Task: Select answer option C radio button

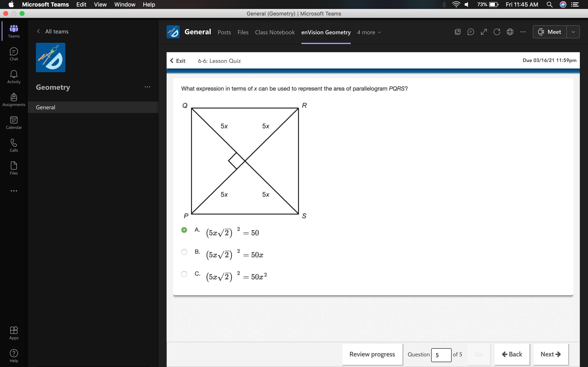Action: [184, 274]
